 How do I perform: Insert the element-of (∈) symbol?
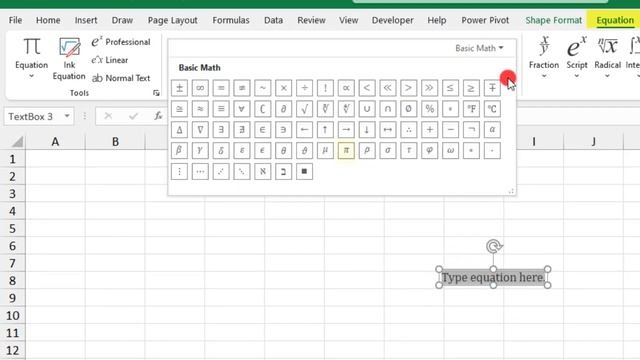262,130
